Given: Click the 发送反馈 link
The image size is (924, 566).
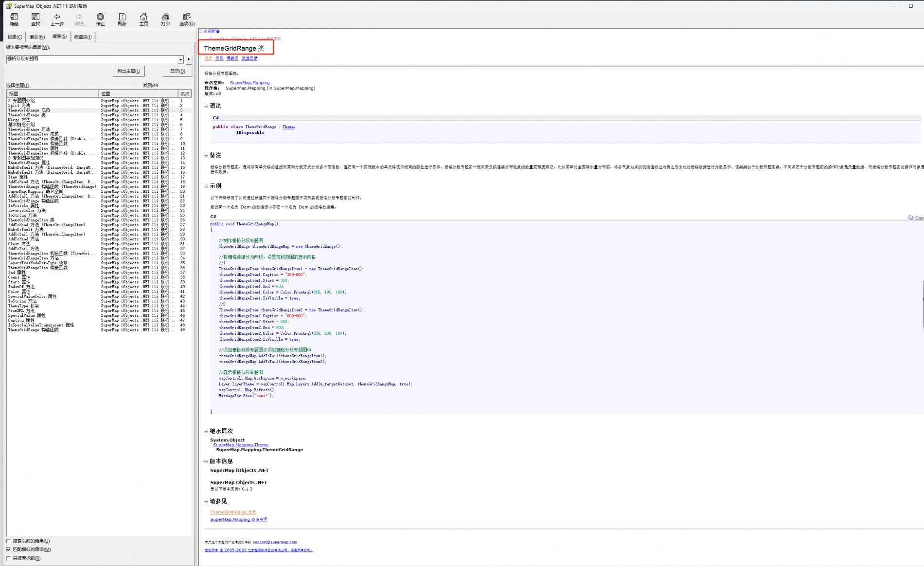Looking at the screenshot, I should point(249,58).
